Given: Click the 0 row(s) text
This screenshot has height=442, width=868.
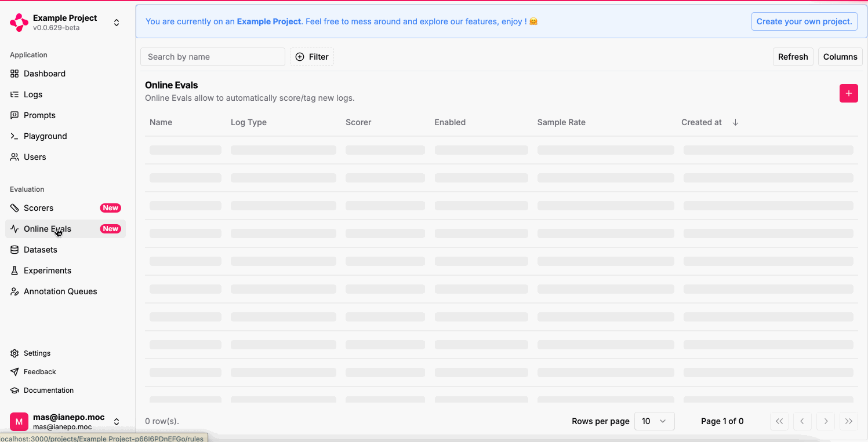Looking at the screenshot, I should point(162,421).
